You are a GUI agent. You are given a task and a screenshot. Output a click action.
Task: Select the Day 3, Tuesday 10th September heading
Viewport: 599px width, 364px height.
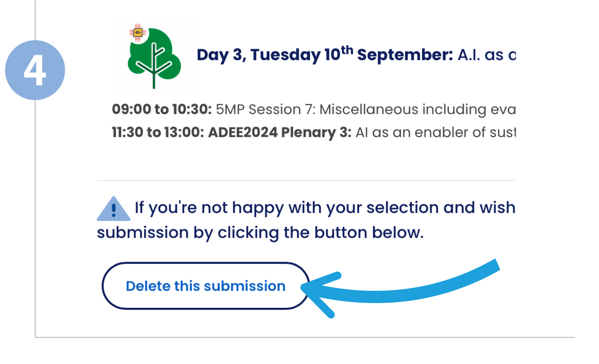pyautogui.click(x=325, y=55)
